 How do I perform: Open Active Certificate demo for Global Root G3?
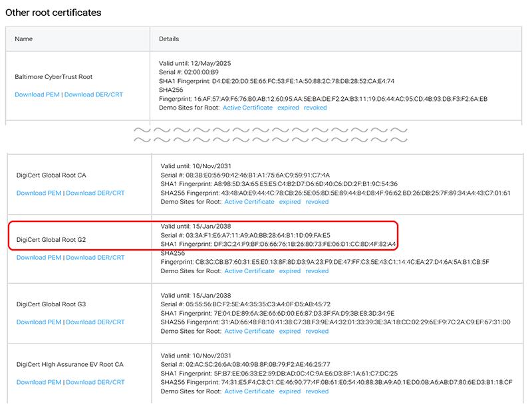click(249, 331)
